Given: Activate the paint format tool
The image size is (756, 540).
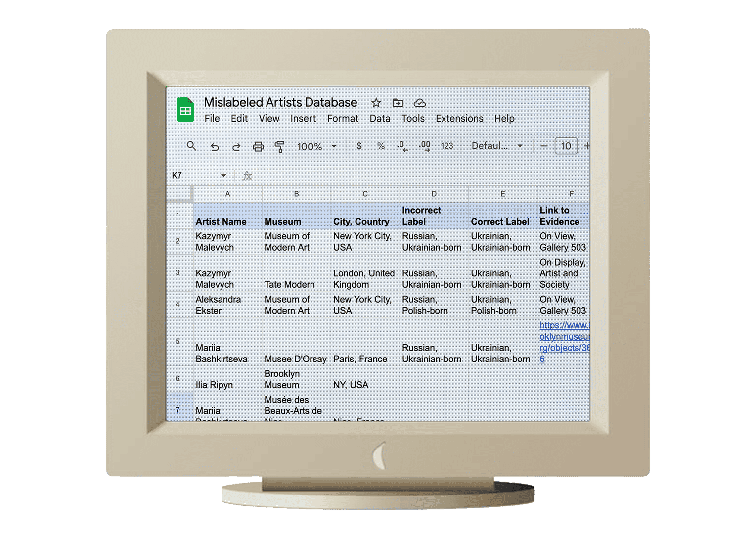Looking at the screenshot, I should [279, 146].
